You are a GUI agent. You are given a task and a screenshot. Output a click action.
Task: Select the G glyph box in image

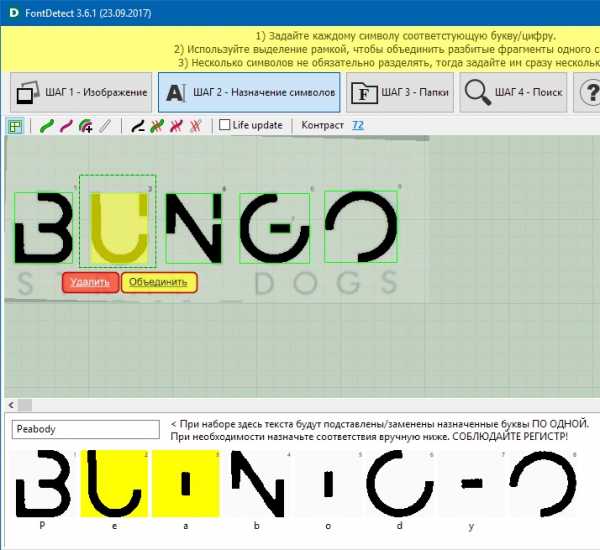(274, 228)
